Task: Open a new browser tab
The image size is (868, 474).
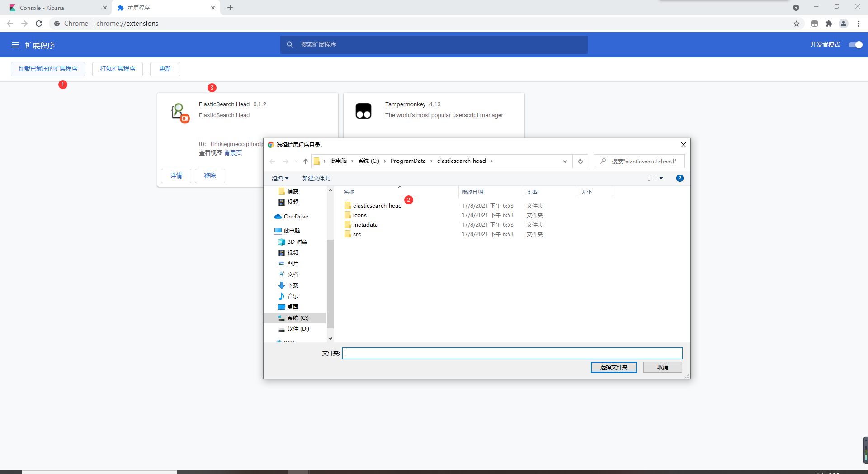Action: [230, 8]
